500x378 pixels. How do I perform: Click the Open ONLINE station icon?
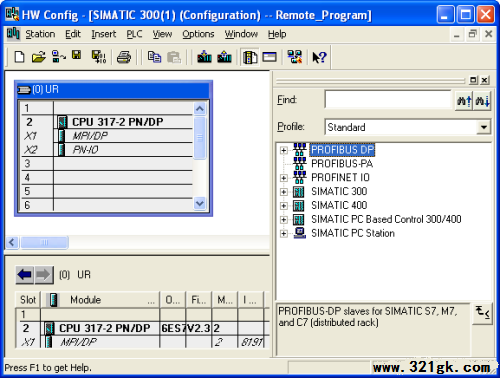[x=59, y=57]
